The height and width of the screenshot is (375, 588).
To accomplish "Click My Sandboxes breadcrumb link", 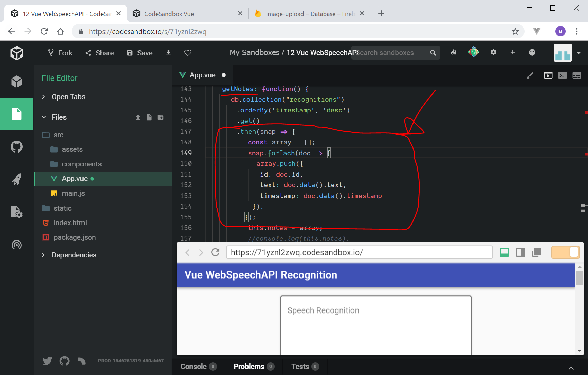I will (254, 53).
